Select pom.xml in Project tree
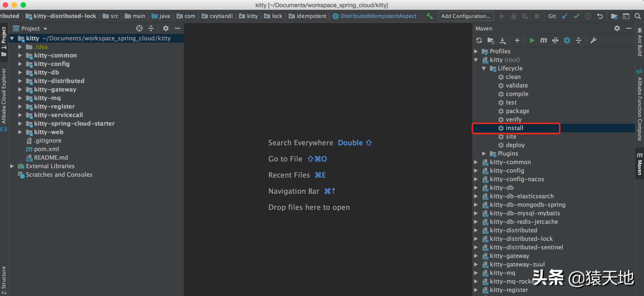This screenshot has width=644, height=296. tap(46, 149)
